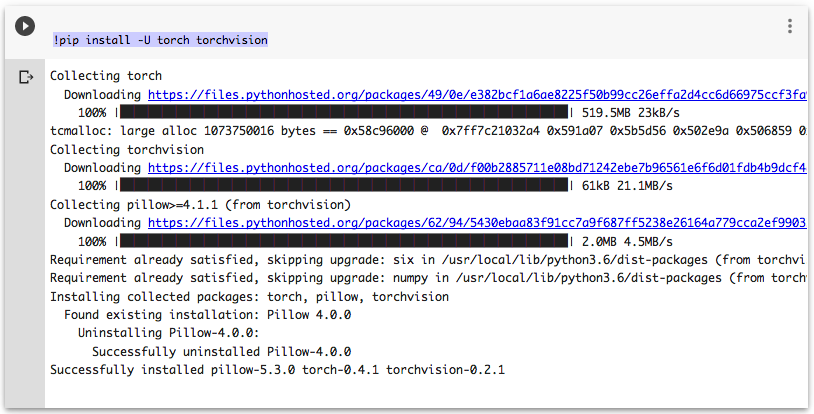Click the "Collecting pillow>=4.1.1" output line
The height and width of the screenshot is (414, 814).
(x=200, y=205)
